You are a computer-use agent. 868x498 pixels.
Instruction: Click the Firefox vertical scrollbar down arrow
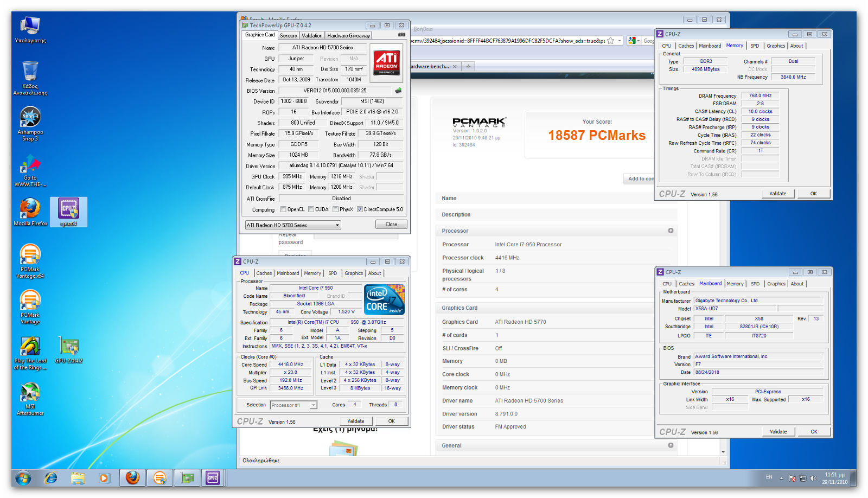[723, 452]
